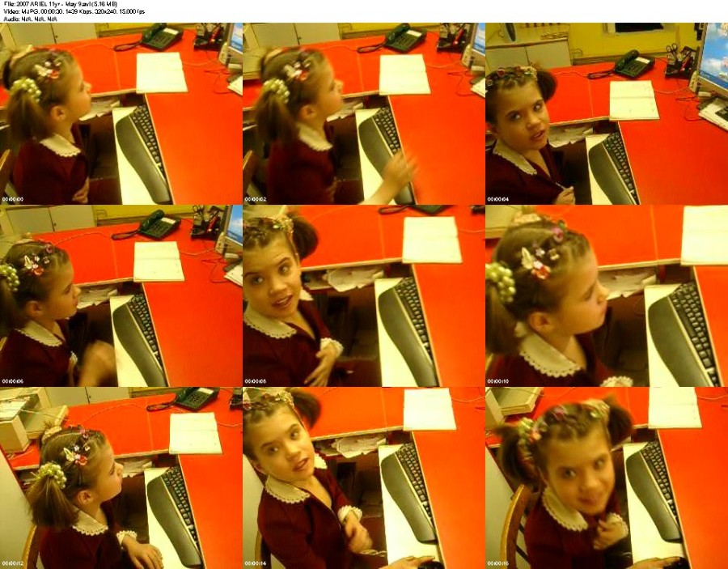This screenshot has height=569, width=728.
Task: Click the 00:00:10 timestamp label
Action: pos(498,382)
